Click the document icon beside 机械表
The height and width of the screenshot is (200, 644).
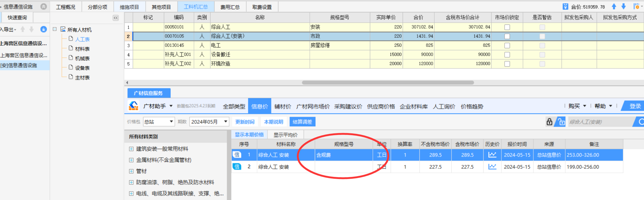click(71, 58)
